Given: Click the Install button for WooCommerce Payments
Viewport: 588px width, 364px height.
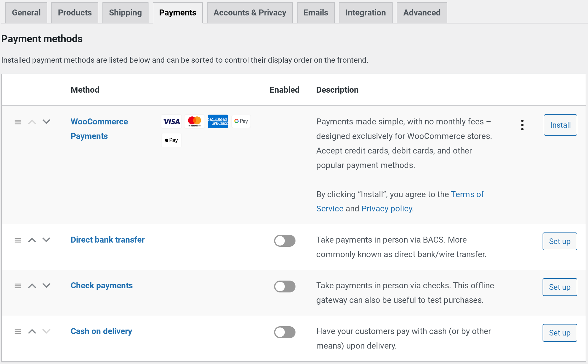Looking at the screenshot, I should (x=561, y=125).
